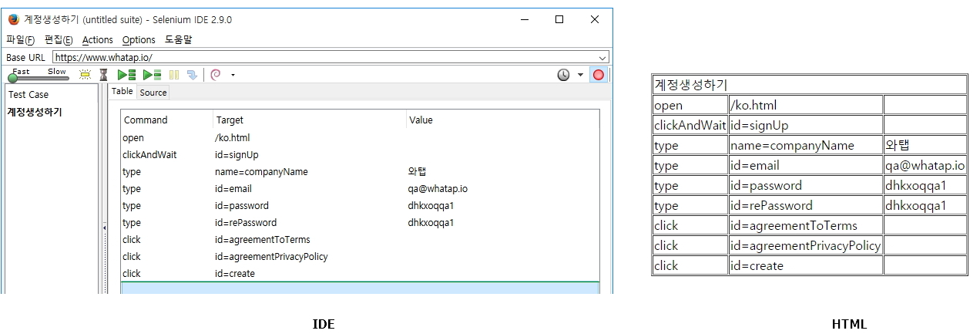This screenshot has width=980, height=334.
Task: Play current test case
Action: coord(152,75)
